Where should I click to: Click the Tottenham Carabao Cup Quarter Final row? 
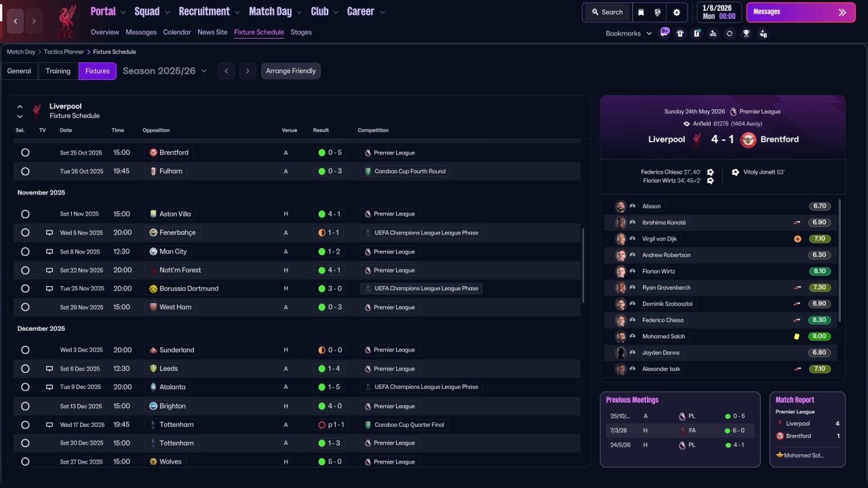297,425
